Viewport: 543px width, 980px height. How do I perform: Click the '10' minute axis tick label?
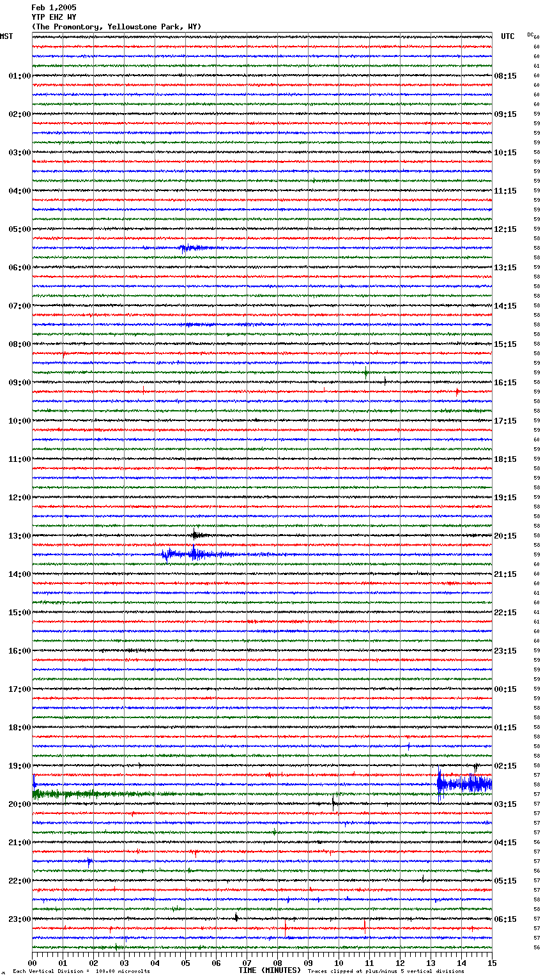339,963
